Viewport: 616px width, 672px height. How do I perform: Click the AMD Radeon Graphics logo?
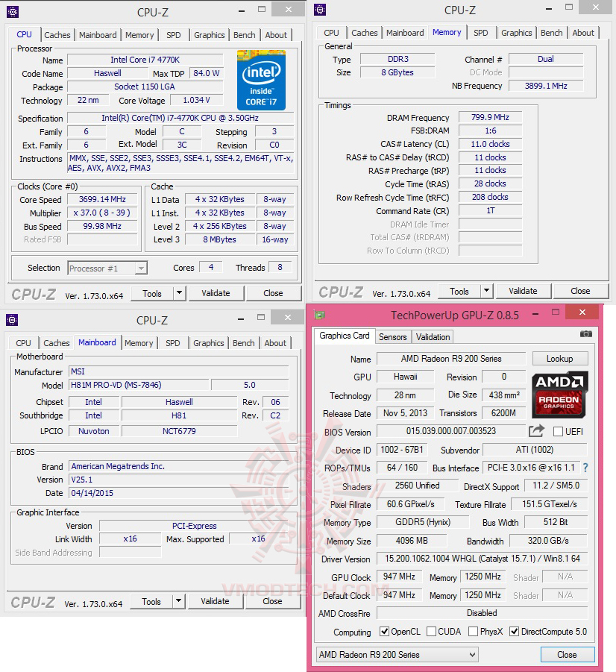tap(559, 395)
